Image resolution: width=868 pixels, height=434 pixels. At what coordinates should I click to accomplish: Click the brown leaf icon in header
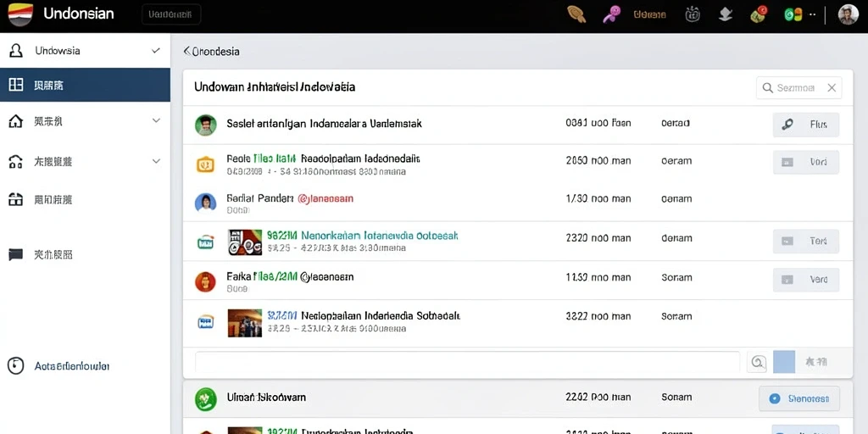pos(576,14)
